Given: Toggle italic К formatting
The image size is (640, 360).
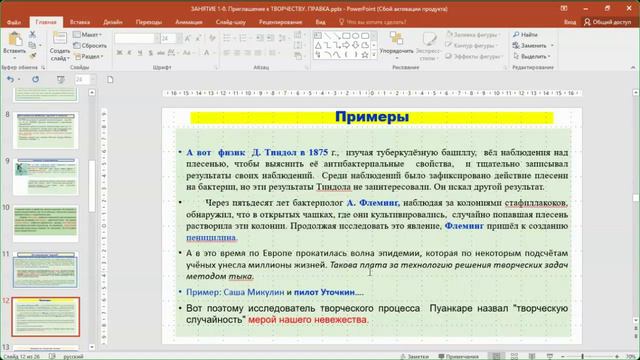Looking at the screenshot, I should (x=129, y=53).
